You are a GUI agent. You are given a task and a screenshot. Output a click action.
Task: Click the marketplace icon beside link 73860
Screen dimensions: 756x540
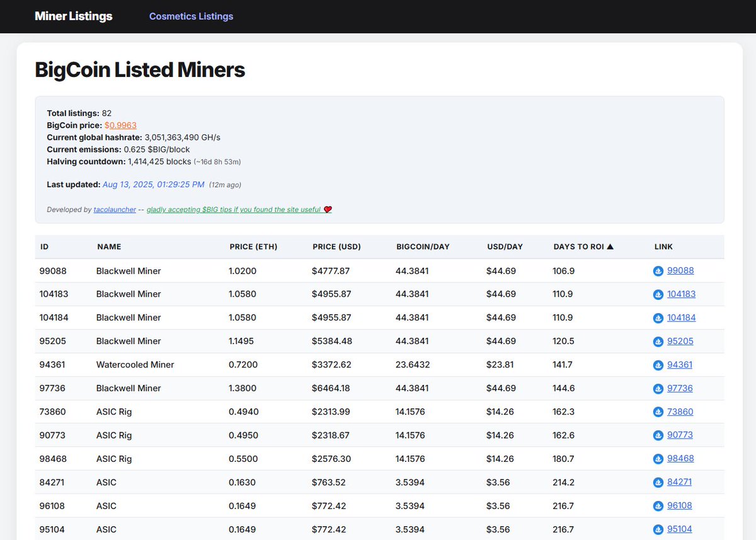(x=658, y=412)
